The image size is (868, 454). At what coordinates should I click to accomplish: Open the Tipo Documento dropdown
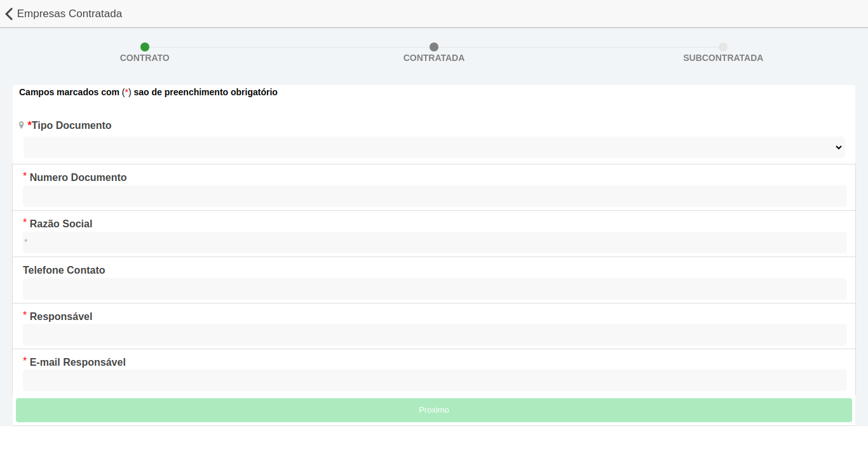[x=434, y=147]
